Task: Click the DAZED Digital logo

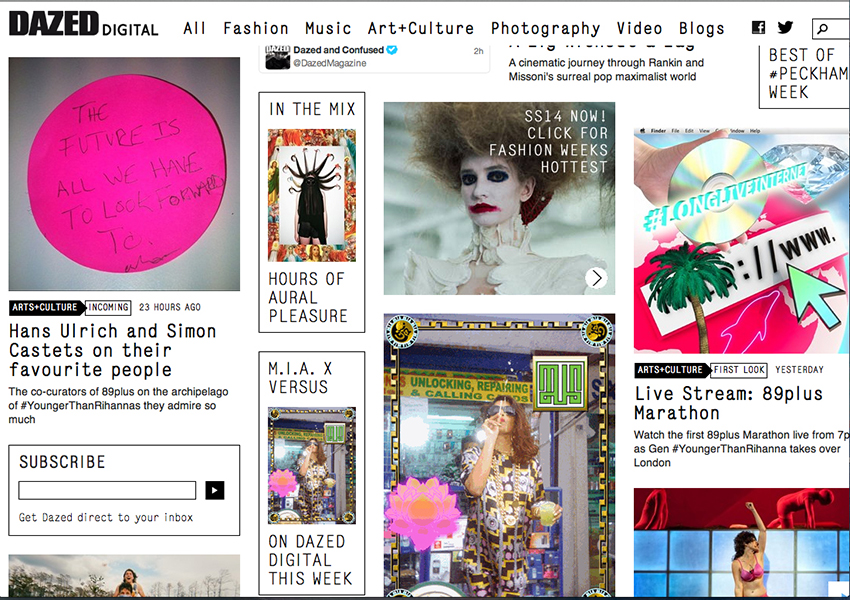Action: (x=83, y=24)
